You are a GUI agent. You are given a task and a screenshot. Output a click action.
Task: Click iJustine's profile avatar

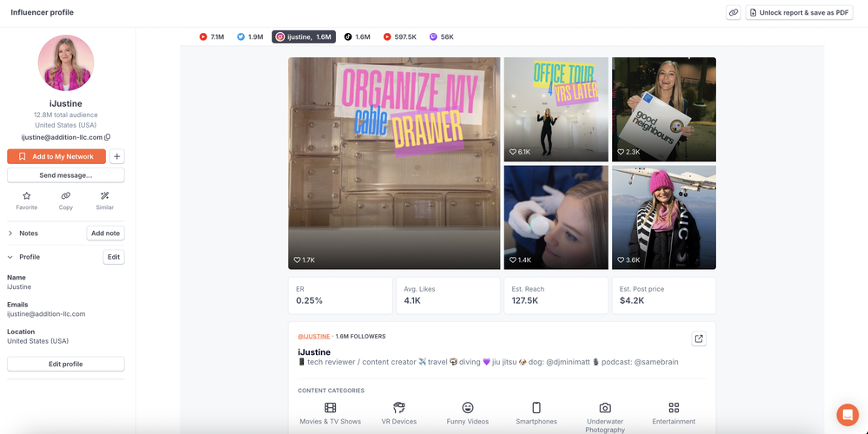click(66, 63)
